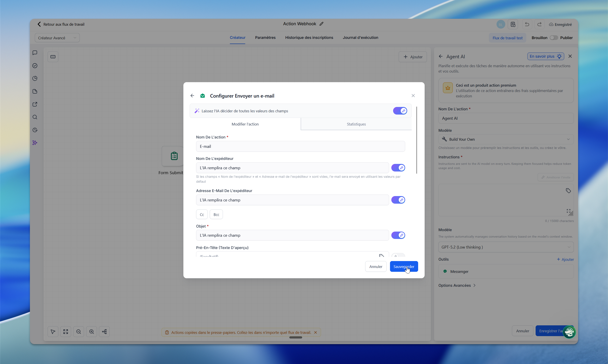
Task: Close the Configurer Envoyer un e-mail dialog
Action: pyautogui.click(x=413, y=96)
